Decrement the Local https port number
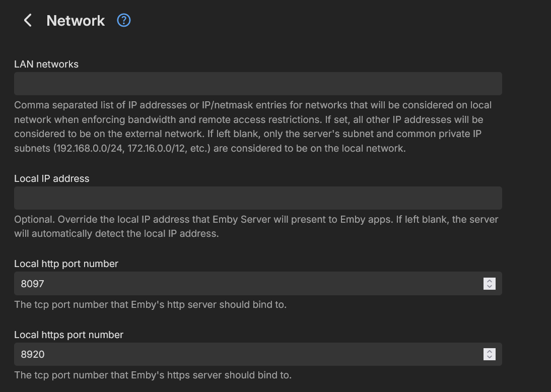The height and width of the screenshot is (392, 551). (x=489, y=357)
